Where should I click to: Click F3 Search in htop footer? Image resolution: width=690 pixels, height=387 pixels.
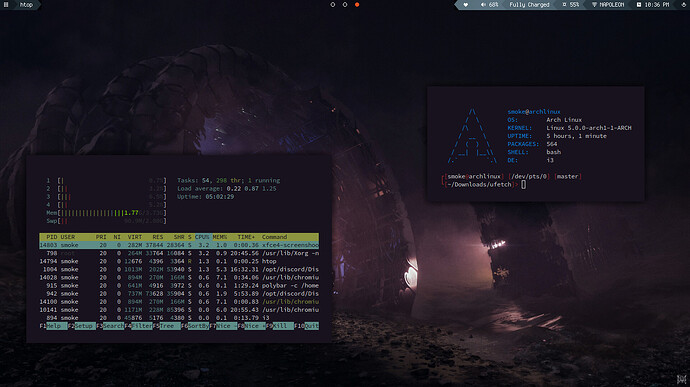[110, 326]
